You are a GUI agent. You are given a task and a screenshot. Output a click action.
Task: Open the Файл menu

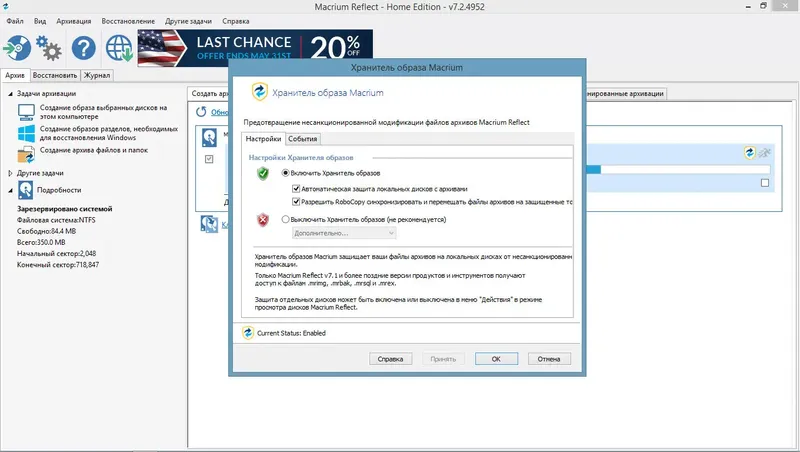pos(15,21)
